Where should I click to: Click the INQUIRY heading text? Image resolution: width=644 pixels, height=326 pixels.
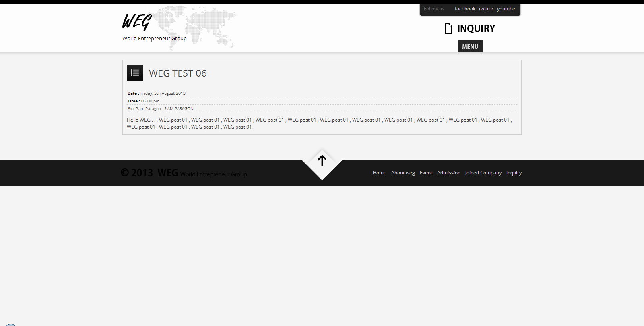pyautogui.click(x=476, y=29)
